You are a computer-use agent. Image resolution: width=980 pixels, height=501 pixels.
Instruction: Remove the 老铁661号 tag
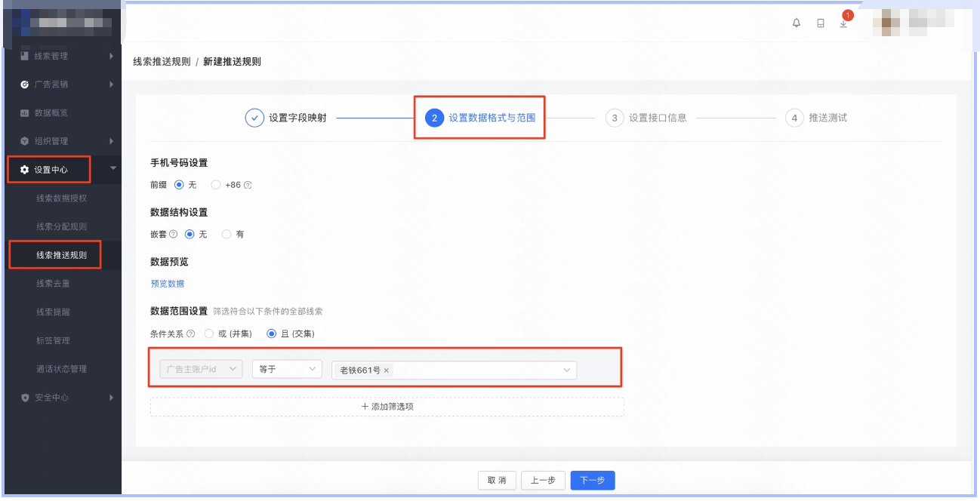[385, 369]
